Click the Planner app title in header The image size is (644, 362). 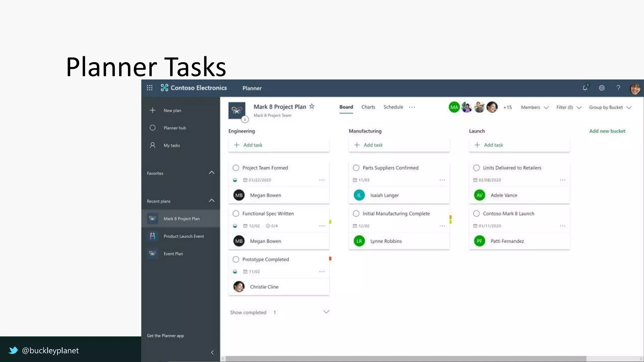252,88
